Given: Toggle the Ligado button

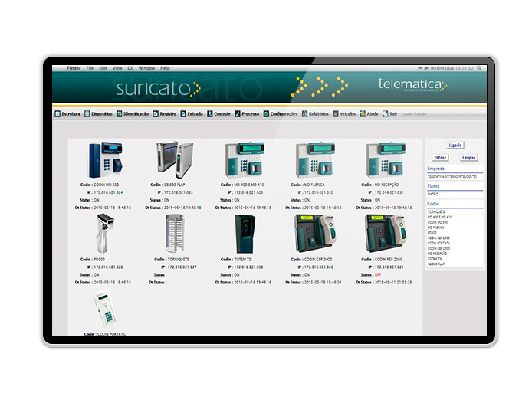Looking at the screenshot, I should [455, 144].
